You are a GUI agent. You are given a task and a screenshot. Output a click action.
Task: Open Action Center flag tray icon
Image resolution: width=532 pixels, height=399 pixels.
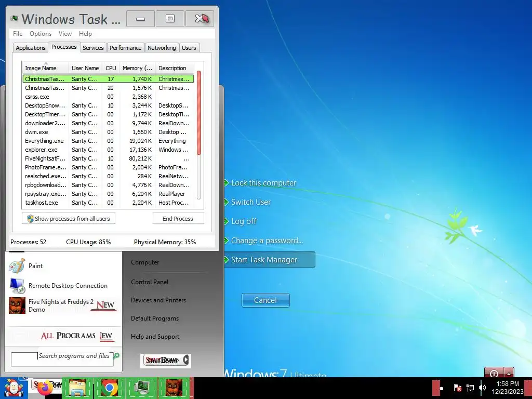[x=457, y=388]
